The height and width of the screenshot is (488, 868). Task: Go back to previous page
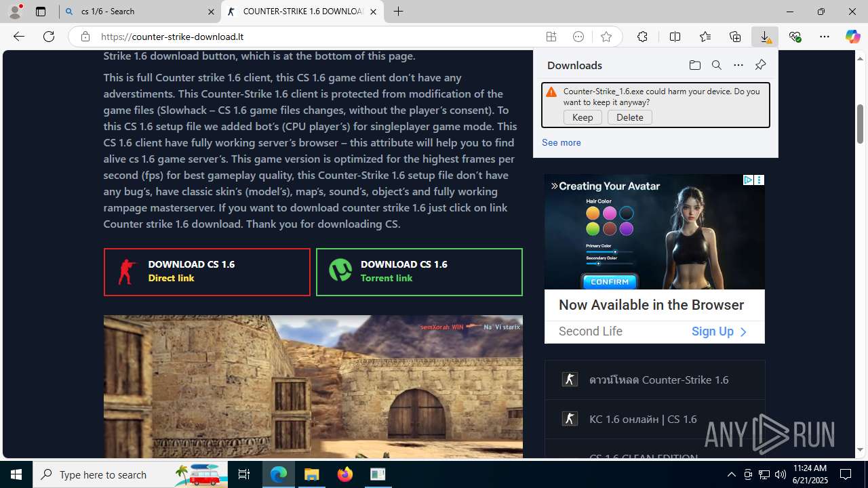(19, 37)
